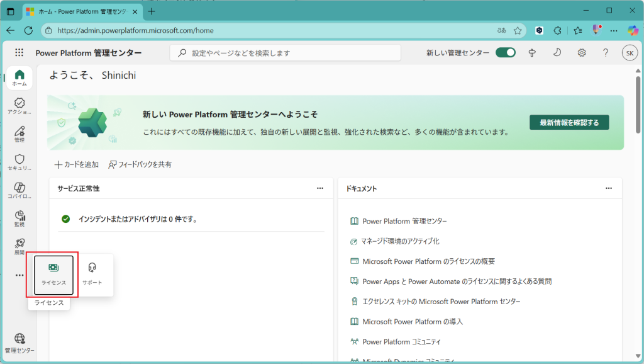Screen dimensions: 644x364
Task: Click the 最新情報を確認する button
Action: [x=569, y=123]
